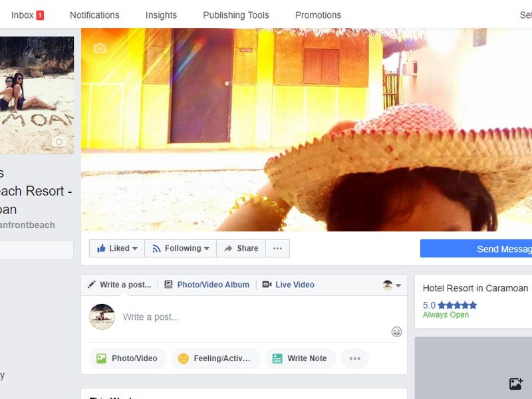Click the green Photo/Video picture icon

pos(101,358)
